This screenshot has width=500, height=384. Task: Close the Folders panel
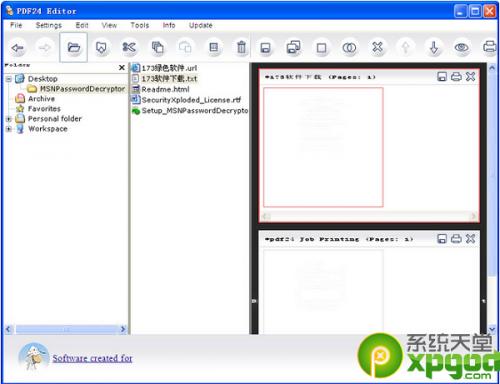(x=122, y=68)
